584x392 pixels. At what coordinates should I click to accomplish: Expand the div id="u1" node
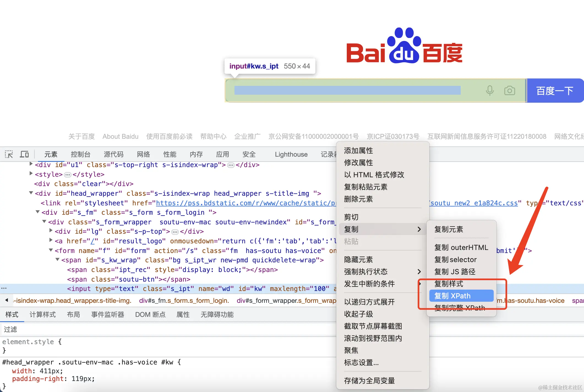[x=31, y=164]
